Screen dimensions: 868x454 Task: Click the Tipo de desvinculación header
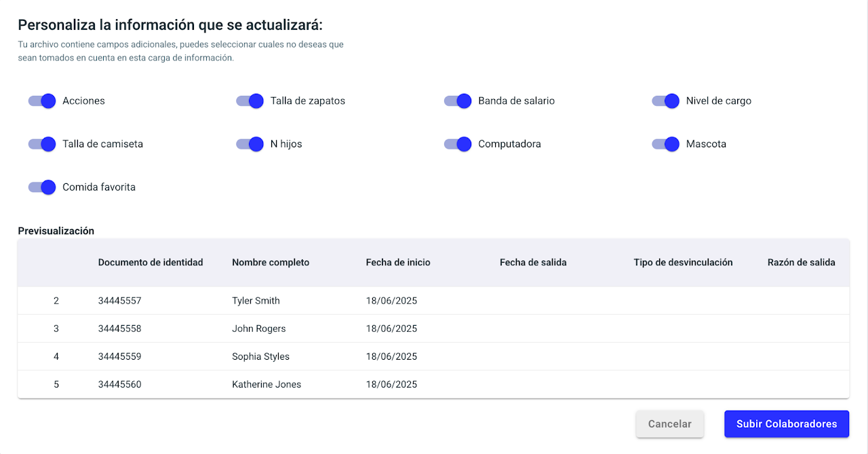click(x=683, y=263)
